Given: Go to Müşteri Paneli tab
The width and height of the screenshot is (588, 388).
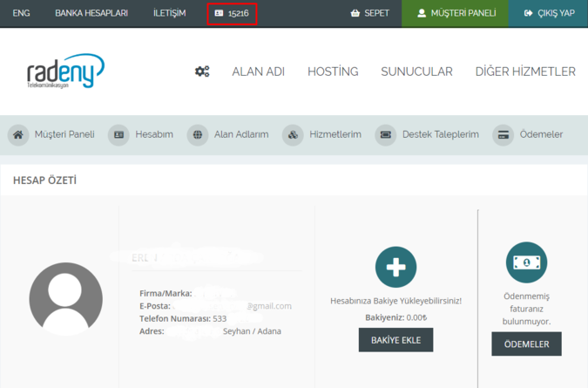Looking at the screenshot, I should coord(64,134).
